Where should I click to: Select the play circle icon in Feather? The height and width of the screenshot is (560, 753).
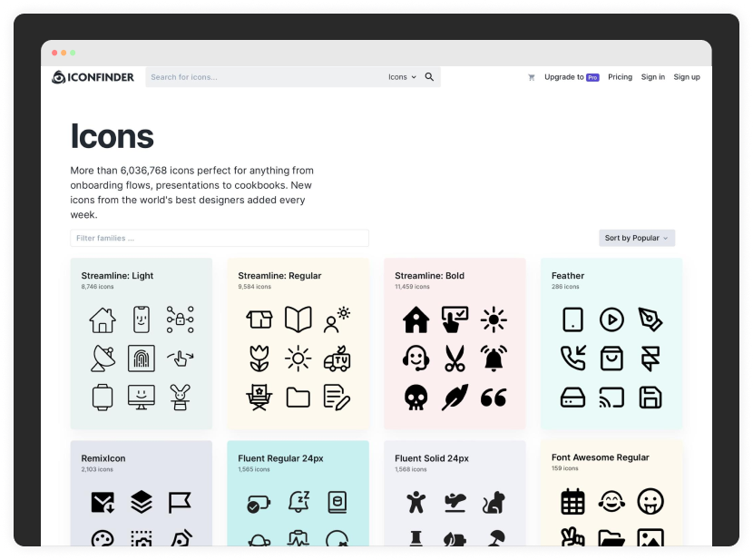[x=611, y=319]
